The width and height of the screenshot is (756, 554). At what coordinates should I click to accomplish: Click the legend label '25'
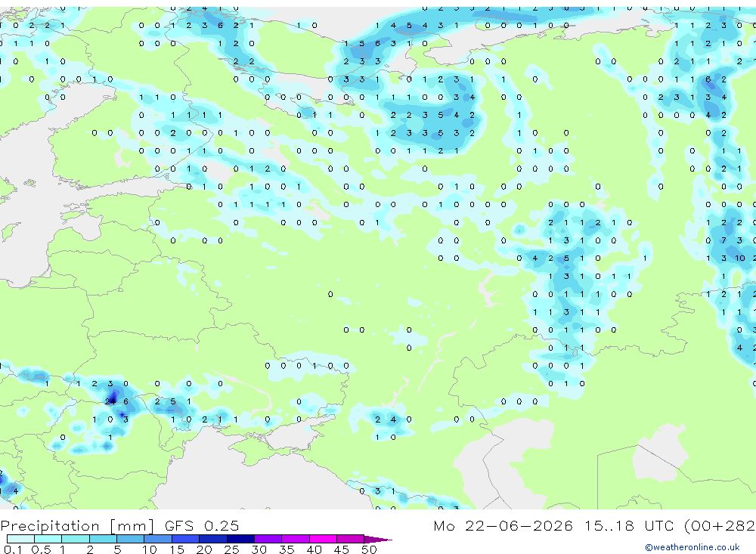pyautogui.click(x=232, y=549)
